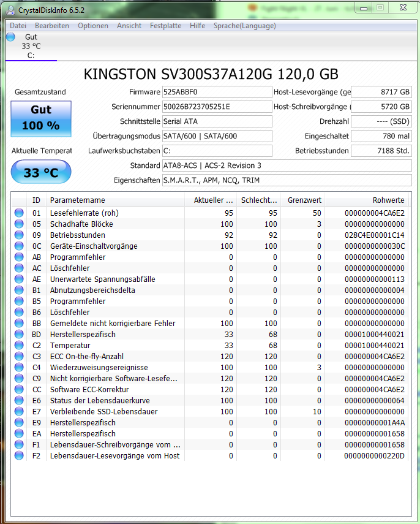420x524 pixels.
Task: Click the Firmware field 525ABBF0
Action: [217, 92]
